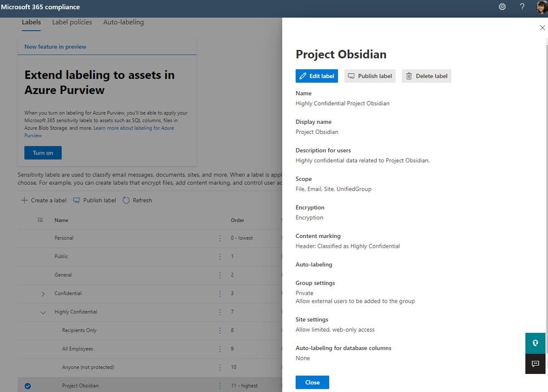Open the user profile avatar
This screenshot has height=392, width=548.
[x=542, y=7]
